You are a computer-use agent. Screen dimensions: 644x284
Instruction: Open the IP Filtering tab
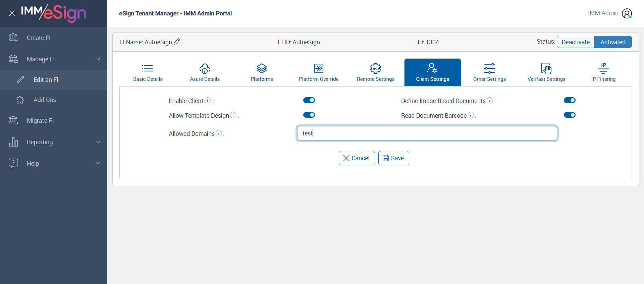(603, 72)
